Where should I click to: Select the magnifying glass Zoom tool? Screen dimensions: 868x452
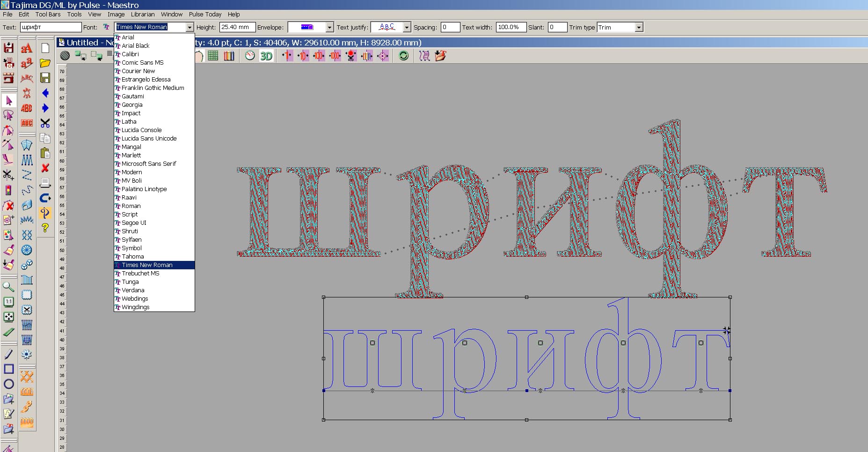click(x=8, y=287)
